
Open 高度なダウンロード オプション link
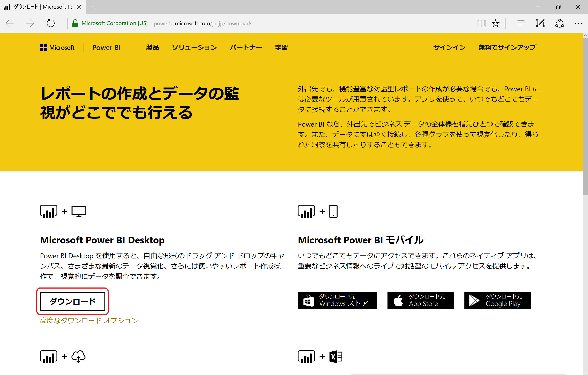tap(89, 321)
